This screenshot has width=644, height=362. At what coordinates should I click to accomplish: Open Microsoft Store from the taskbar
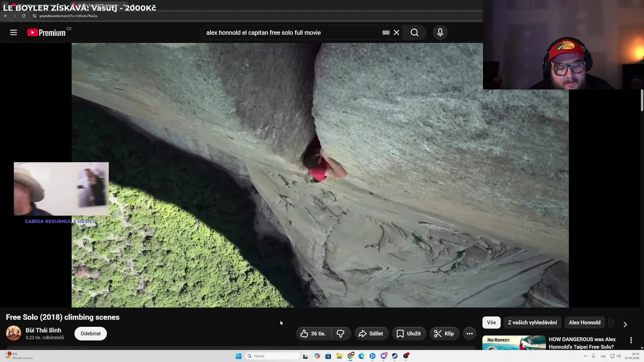tap(328, 356)
